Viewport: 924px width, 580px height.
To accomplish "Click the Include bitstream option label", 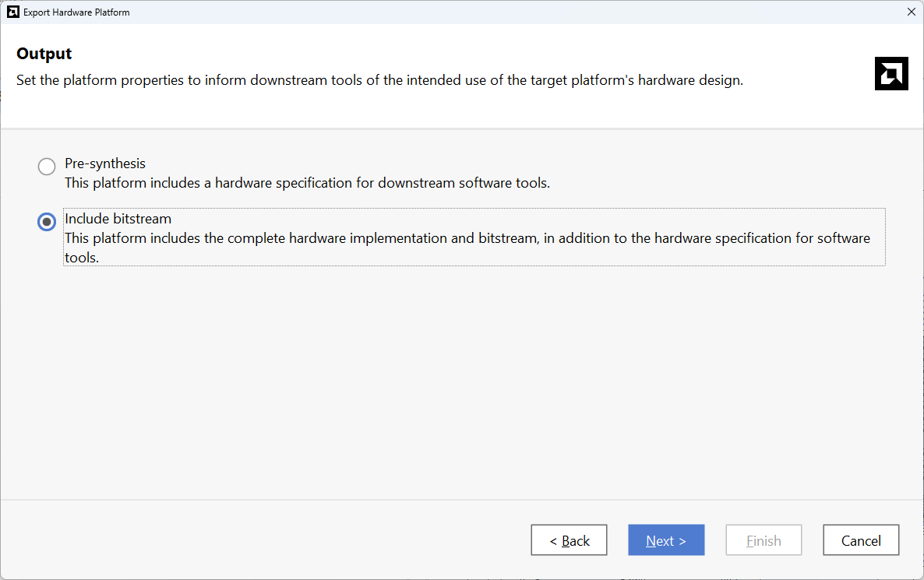I will (x=118, y=219).
